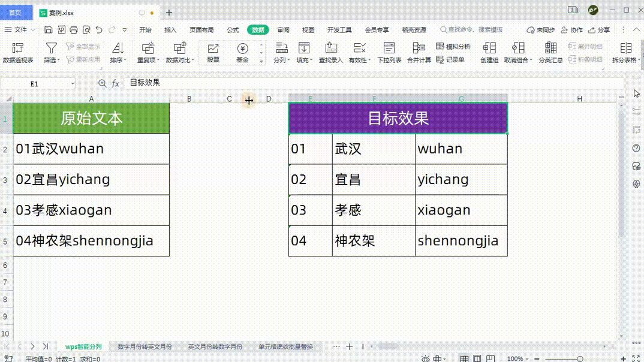
Task: Click the save icon in quick toolbar
Action: (x=49, y=29)
